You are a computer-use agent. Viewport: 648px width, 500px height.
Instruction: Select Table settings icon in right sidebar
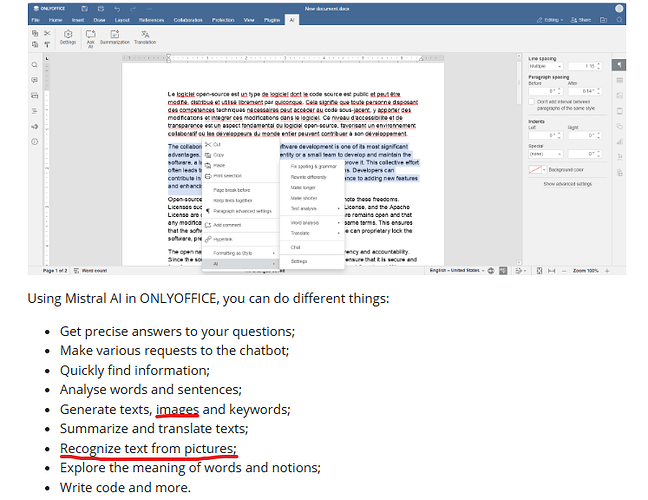tap(619, 80)
